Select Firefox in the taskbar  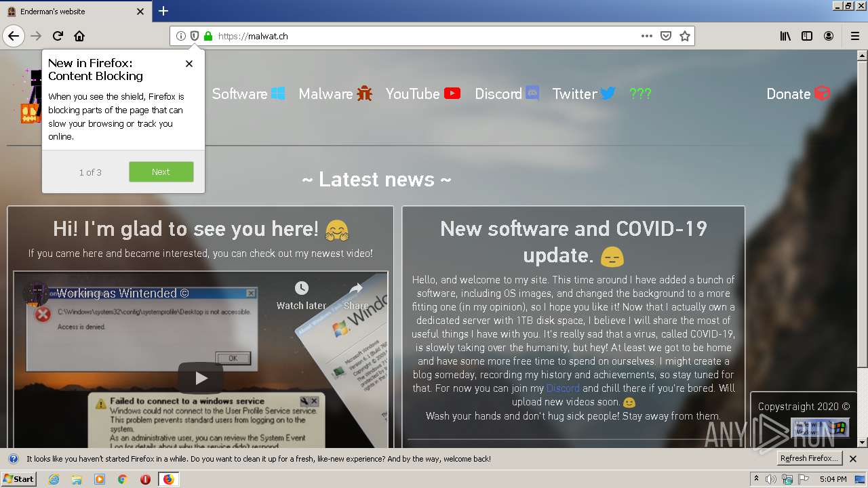click(x=168, y=479)
